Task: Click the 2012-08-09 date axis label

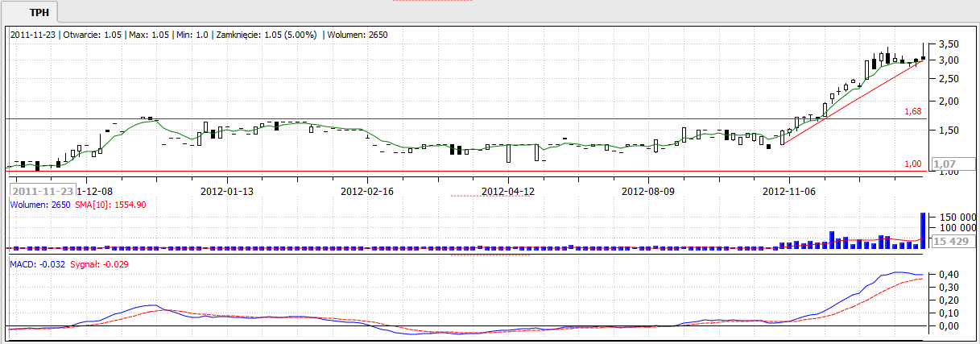Action: point(648,191)
